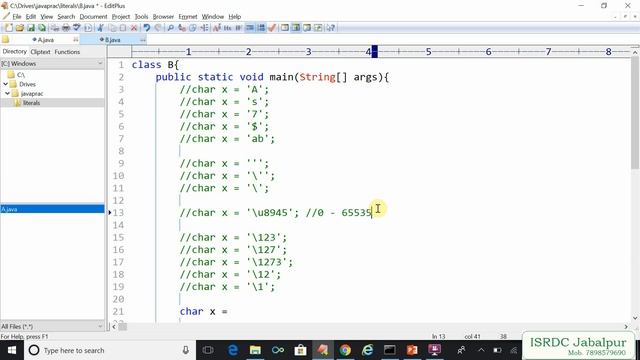The width and height of the screenshot is (640, 360).
Task: Open the File menu
Action: pos(17,17)
